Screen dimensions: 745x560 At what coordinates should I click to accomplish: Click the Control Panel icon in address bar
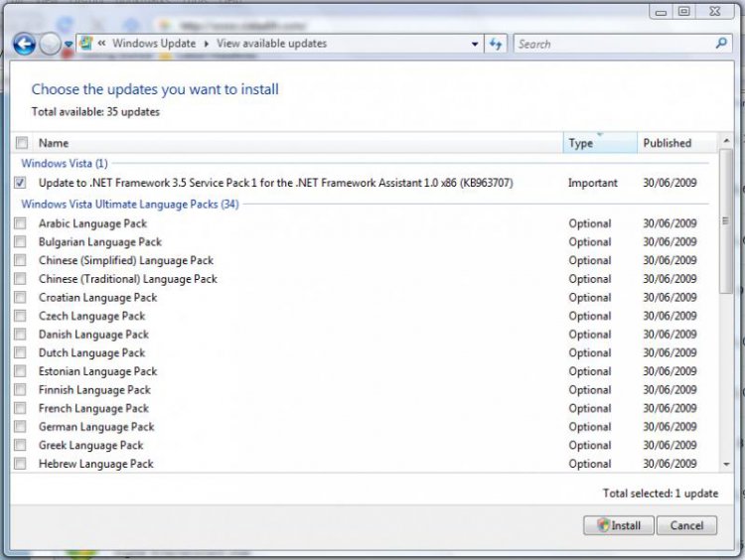[86, 44]
